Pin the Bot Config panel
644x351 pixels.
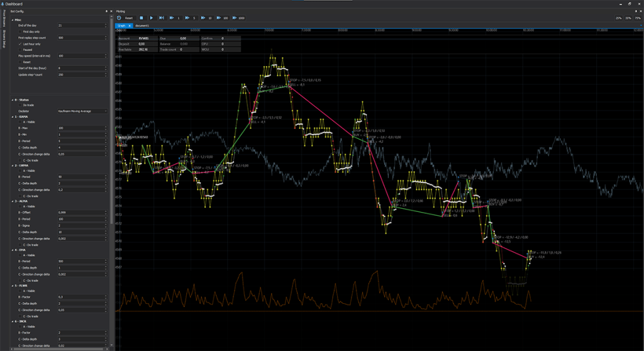tap(106, 11)
